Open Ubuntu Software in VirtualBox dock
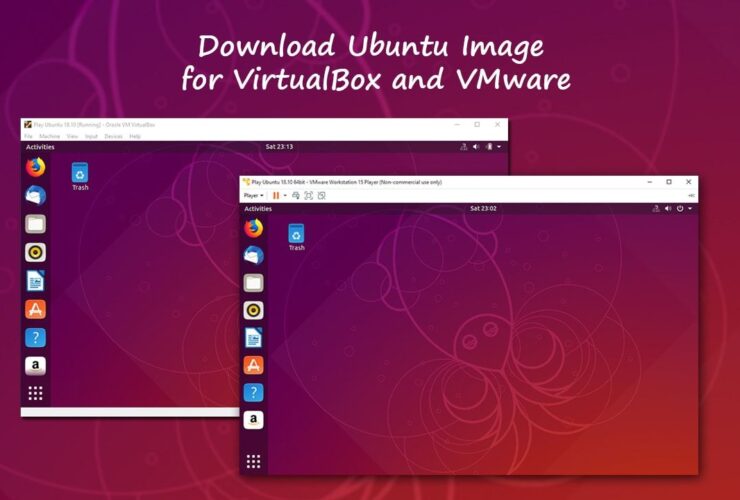This screenshot has width=740, height=500. click(35, 309)
